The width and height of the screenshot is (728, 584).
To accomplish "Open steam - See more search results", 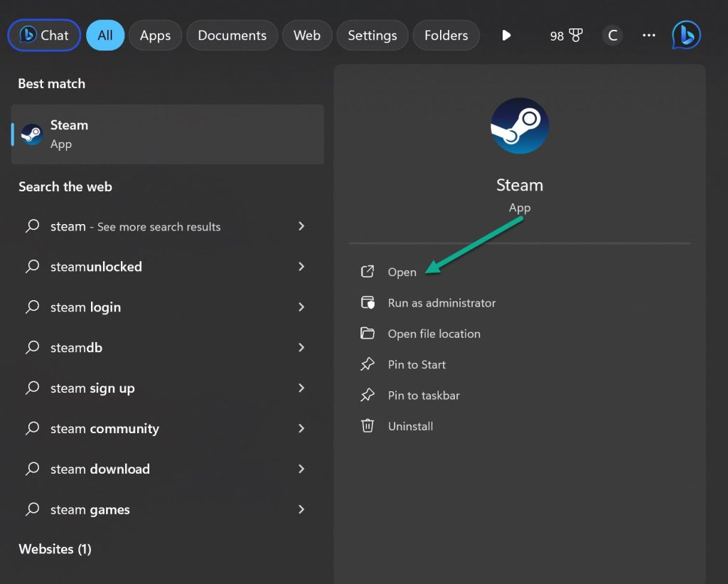I will point(134,226).
